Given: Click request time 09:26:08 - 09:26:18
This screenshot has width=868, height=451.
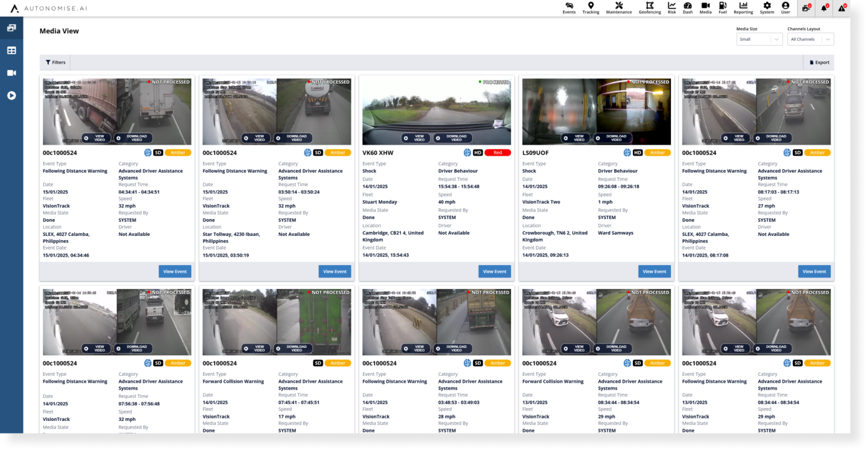Looking at the screenshot, I should (618, 186).
